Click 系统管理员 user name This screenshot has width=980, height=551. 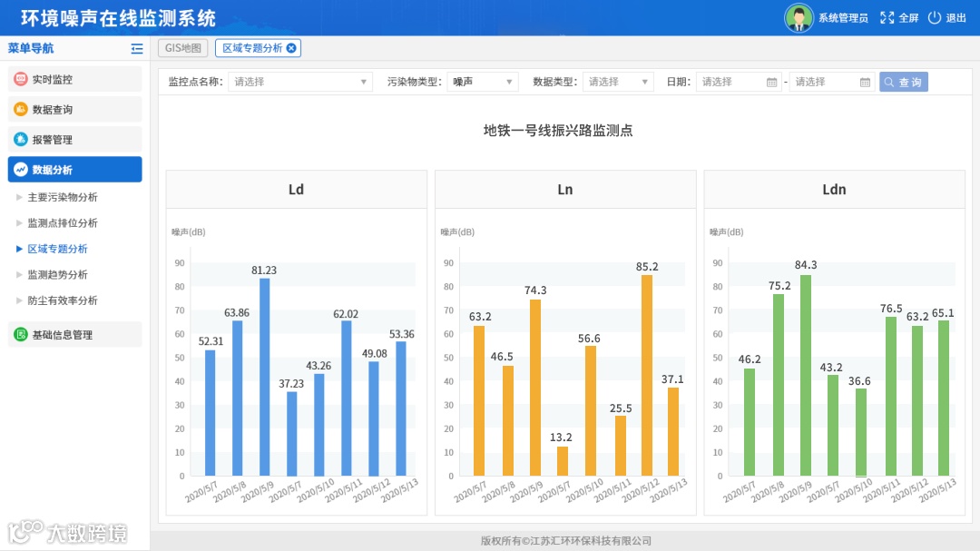tap(843, 17)
